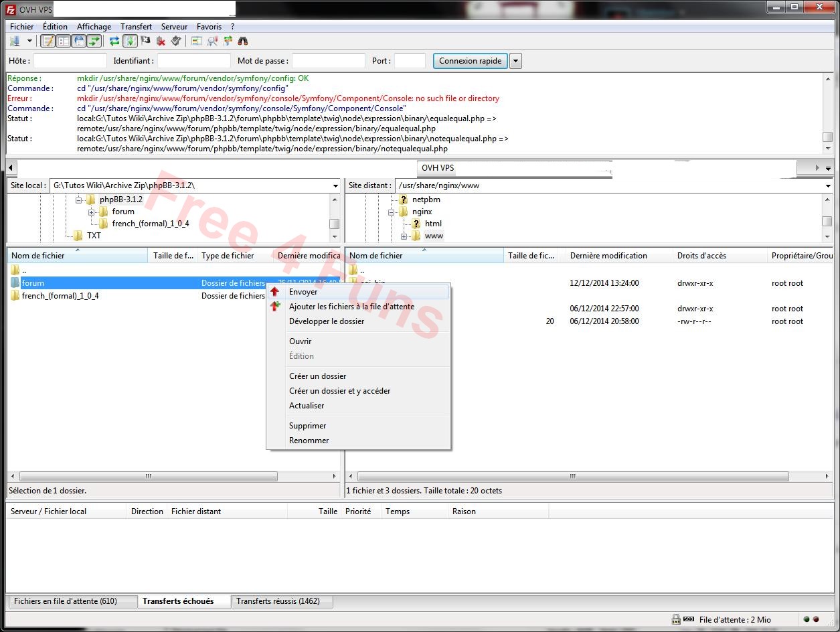Choose Envoyer from the context menu
This screenshot has height=632, width=840.
303,291
